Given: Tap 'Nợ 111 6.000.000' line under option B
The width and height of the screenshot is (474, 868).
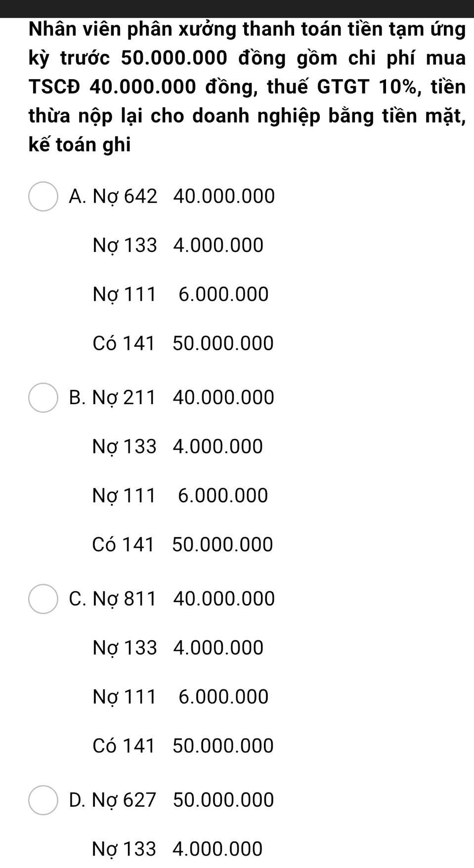Looking at the screenshot, I should point(180,496).
